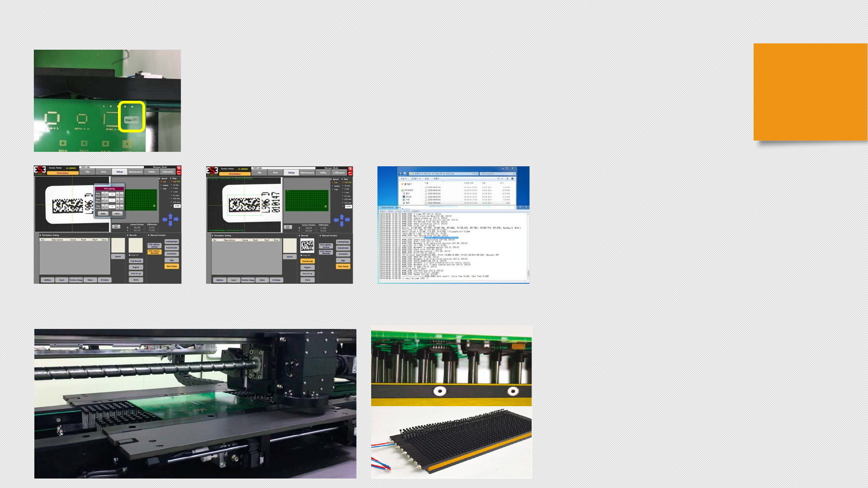Open the Explorer help question-mark icon
868x488 pixels.
(x=512, y=178)
